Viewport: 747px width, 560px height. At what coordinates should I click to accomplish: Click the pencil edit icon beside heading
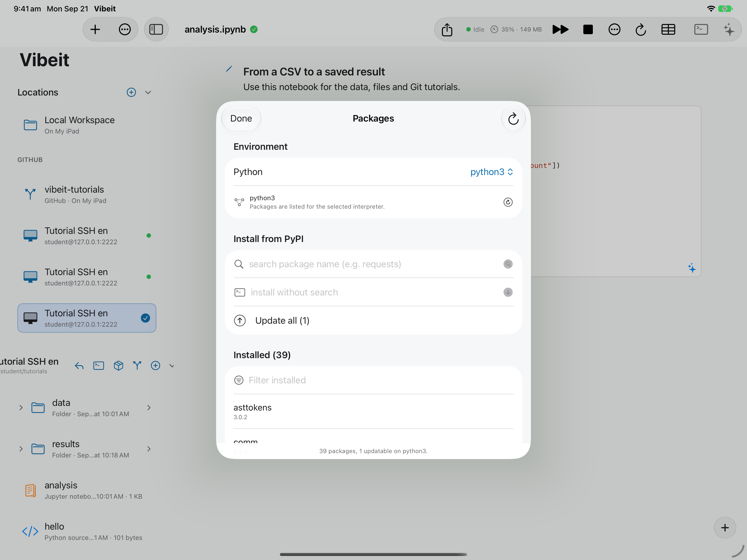pyautogui.click(x=229, y=69)
